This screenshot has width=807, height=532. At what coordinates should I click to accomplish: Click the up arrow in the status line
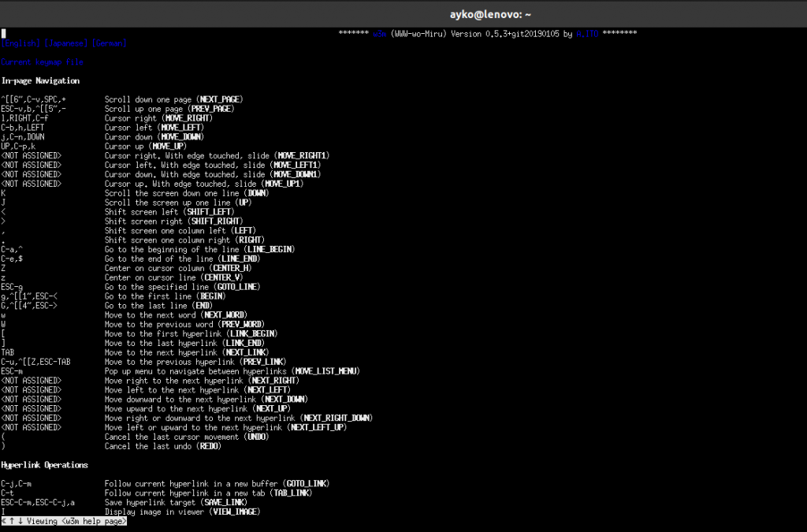(x=13, y=521)
